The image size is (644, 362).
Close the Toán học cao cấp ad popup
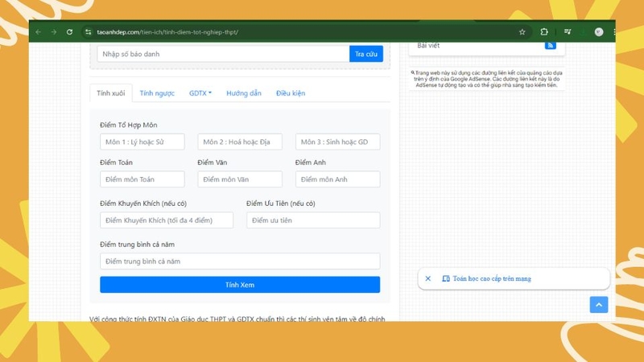point(428,278)
